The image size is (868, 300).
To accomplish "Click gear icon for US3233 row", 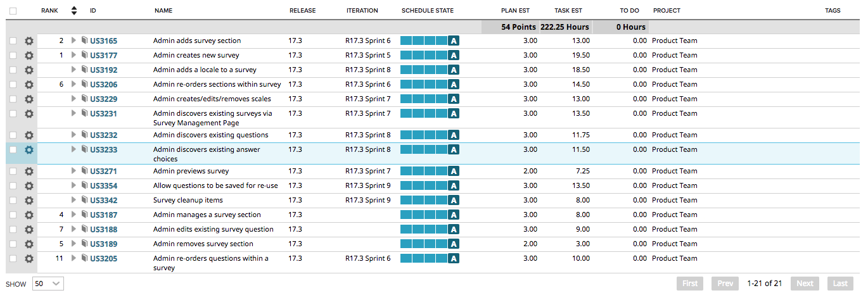I will click(x=29, y=150).
